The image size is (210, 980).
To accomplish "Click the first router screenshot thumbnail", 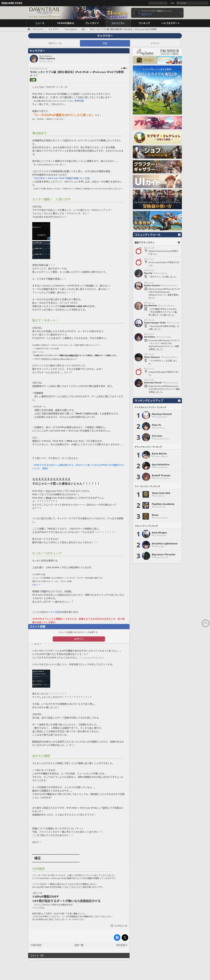I will click(41, 231).
